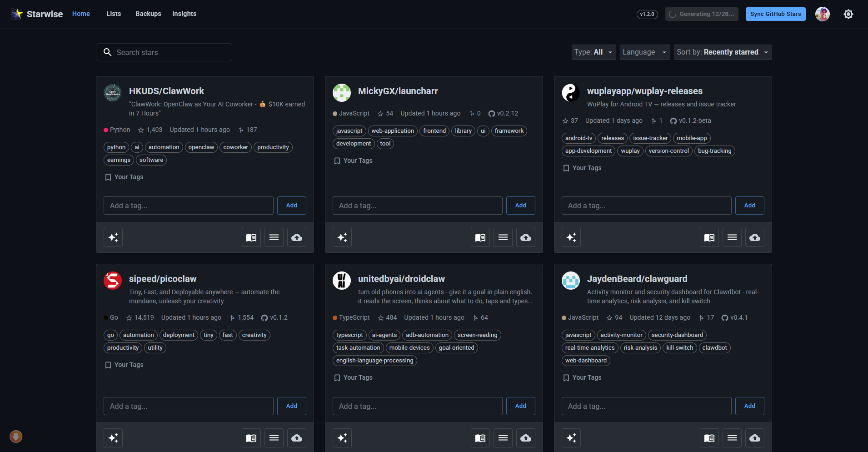Click the Starwise star logo
This screenshot has width=868, height=452.
17,14
